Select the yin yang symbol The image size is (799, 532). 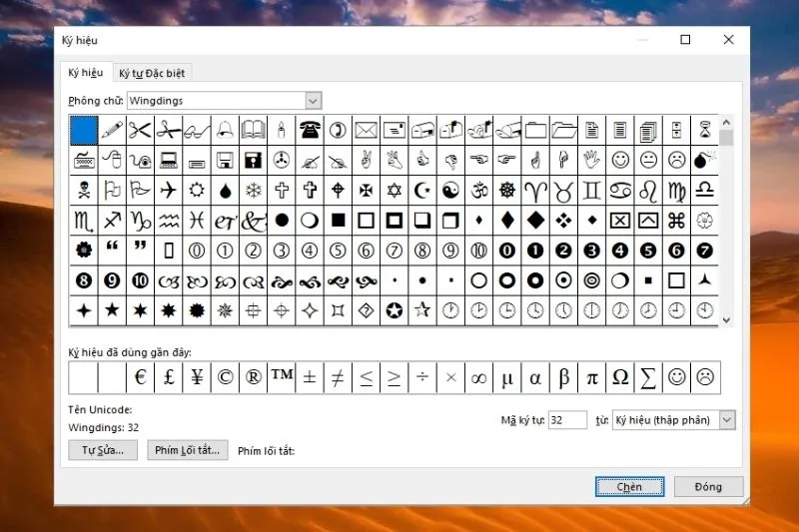point(450,191)
